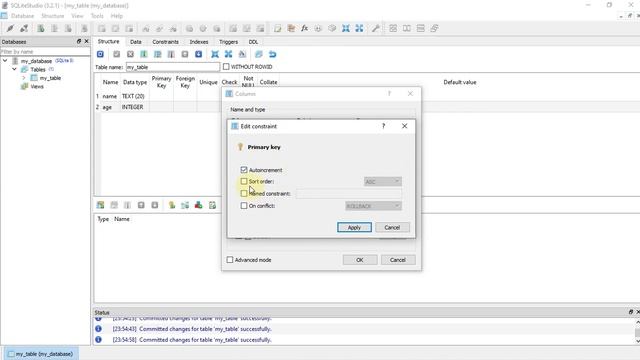Click Delete column icon in Structure toolbar

click(x=171, y=54)
